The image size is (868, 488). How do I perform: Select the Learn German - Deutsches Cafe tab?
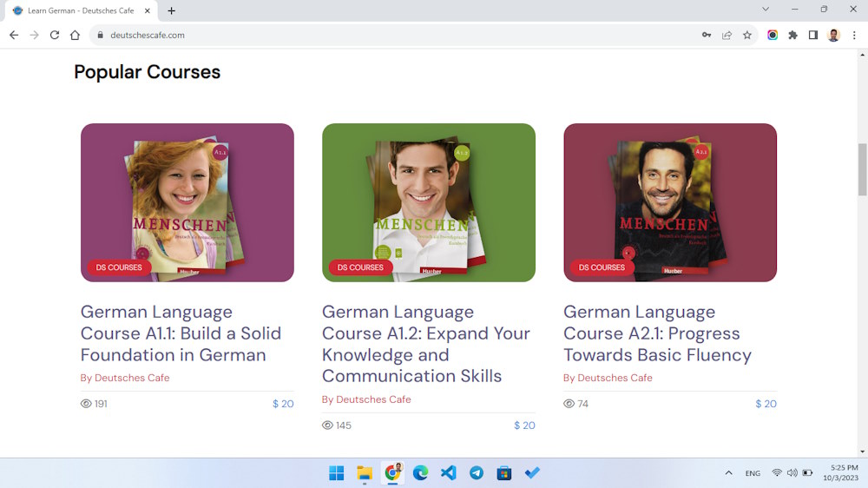coord(81,10)
